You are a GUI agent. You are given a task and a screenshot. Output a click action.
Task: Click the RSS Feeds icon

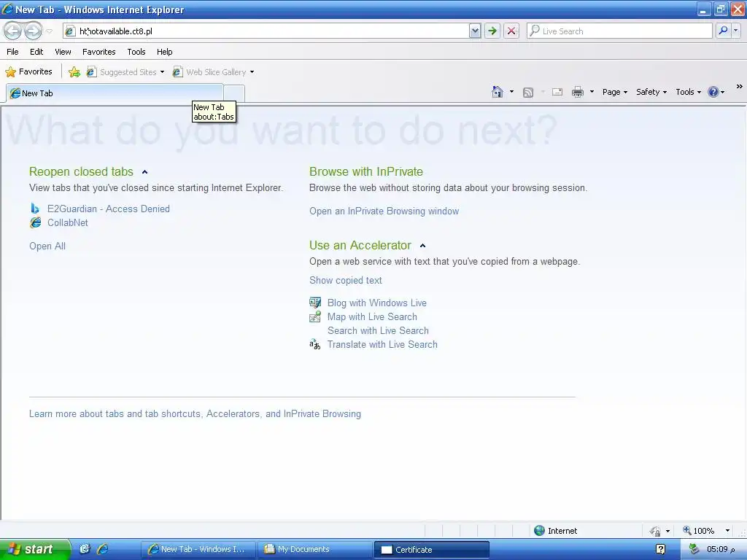coord(528,93)
